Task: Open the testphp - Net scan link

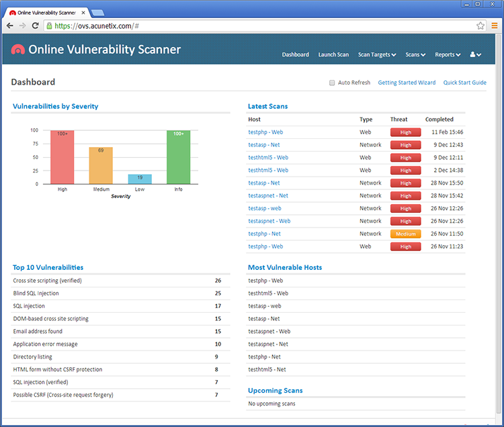Action: (x=264, y=234)
